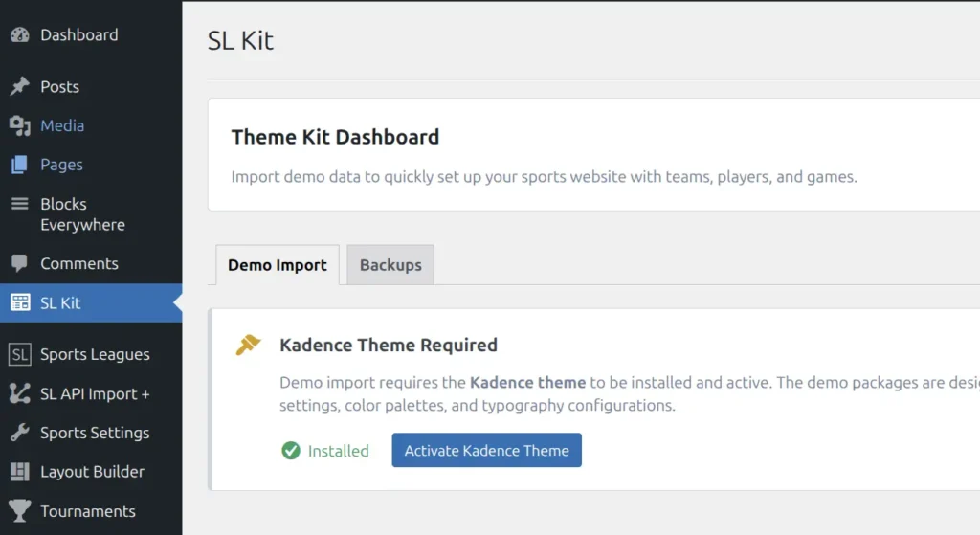
Task: Click the SL Kit table icon
Action: tap(20, 302)
